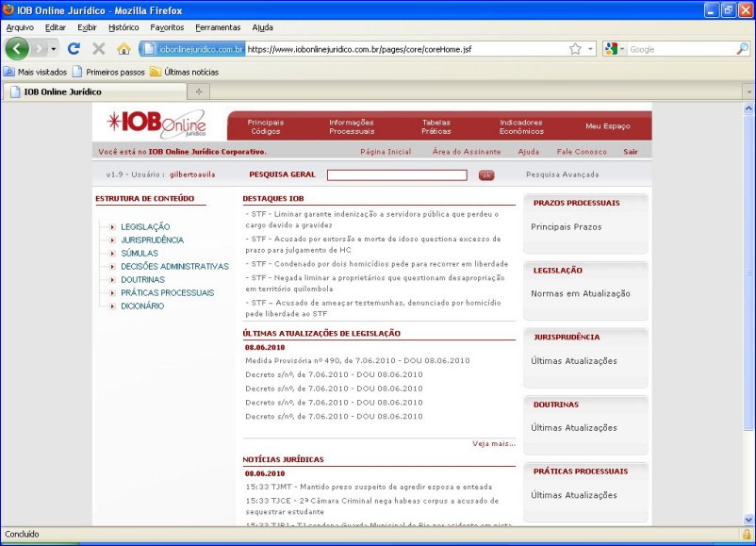
Task: Open the Favoritos menu
Action: (167, 27)
